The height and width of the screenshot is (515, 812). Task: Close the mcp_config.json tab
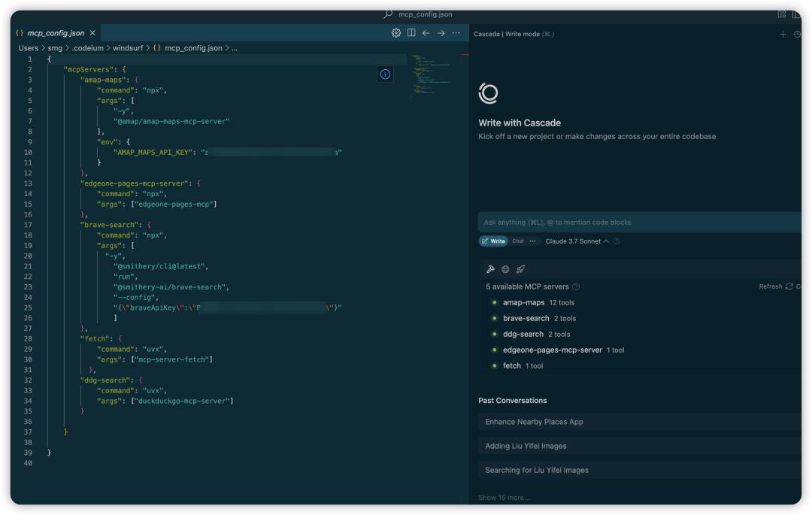click(92, 33)
